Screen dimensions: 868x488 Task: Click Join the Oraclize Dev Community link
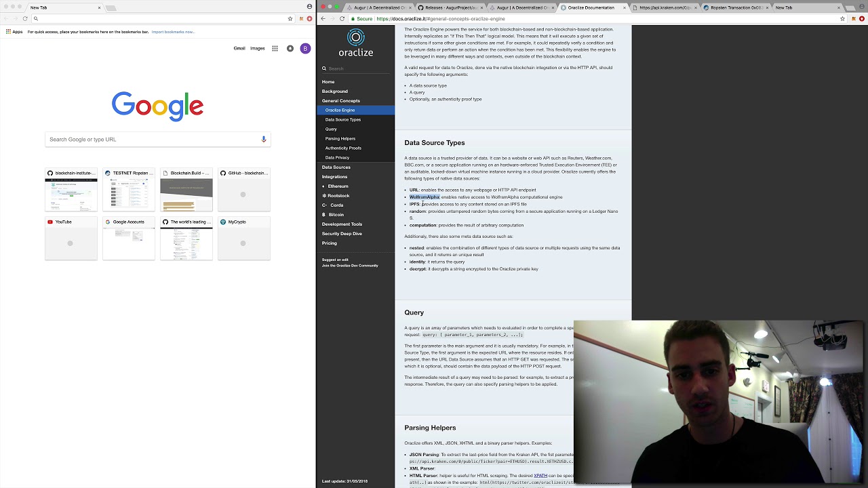[x=350, y=266]
